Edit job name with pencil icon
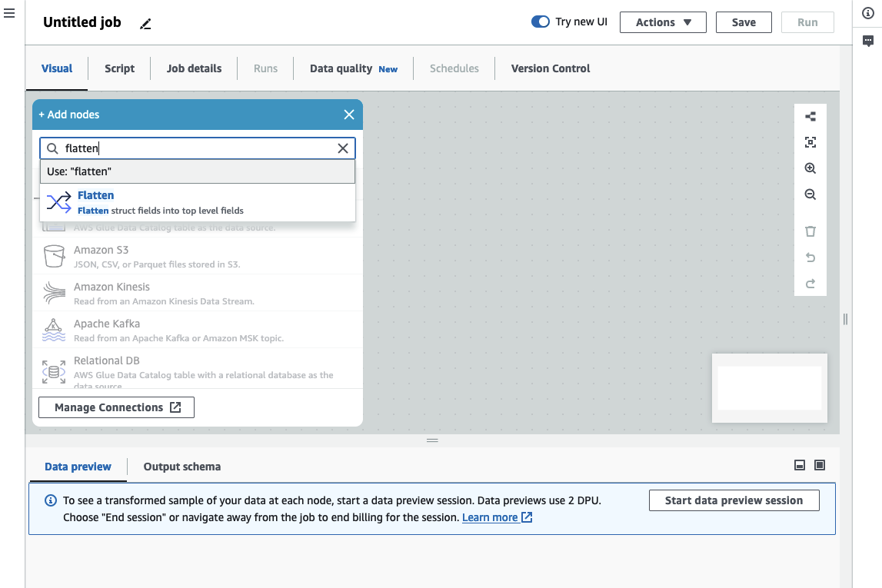 click(x=146, y=24)
